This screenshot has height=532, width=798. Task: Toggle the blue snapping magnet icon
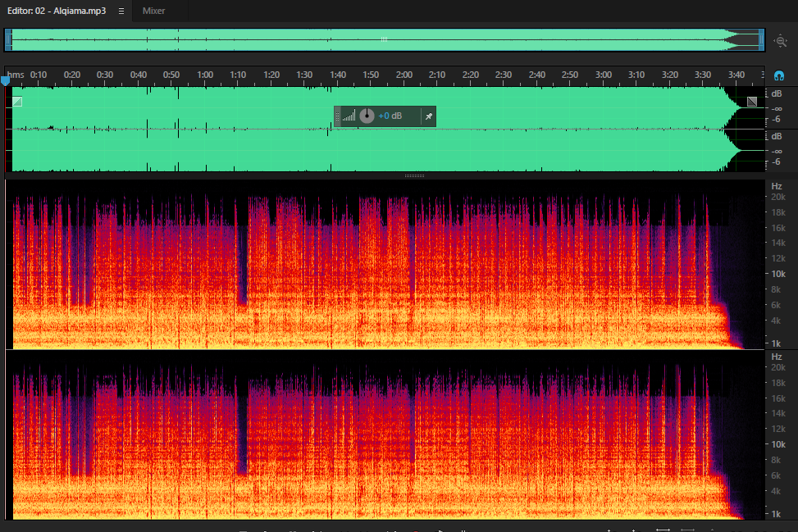click(779, 75)
